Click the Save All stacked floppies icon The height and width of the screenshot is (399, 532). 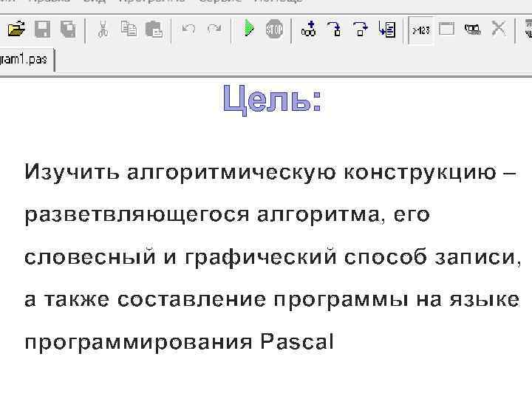[x=68, y=30]
